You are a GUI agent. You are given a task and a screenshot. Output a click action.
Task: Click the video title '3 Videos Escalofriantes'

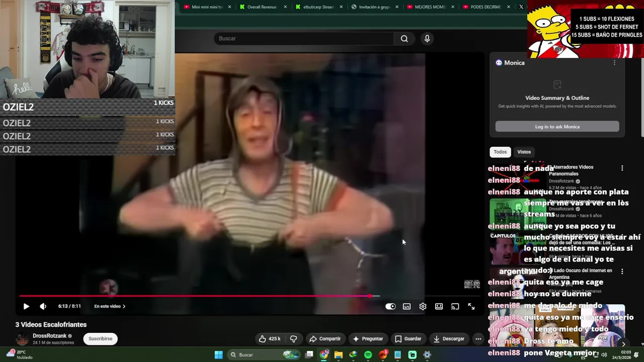51,325
